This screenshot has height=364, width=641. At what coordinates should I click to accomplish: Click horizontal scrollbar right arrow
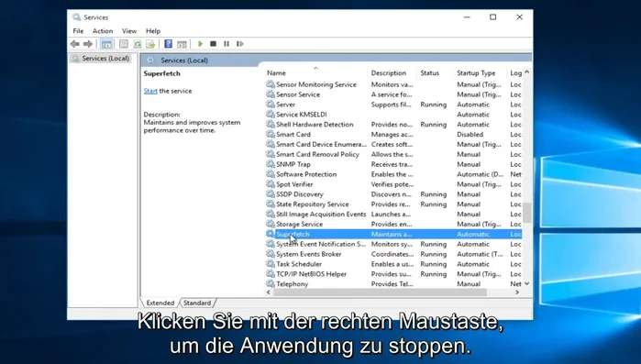pyautogui.click(x=517, y=292)
